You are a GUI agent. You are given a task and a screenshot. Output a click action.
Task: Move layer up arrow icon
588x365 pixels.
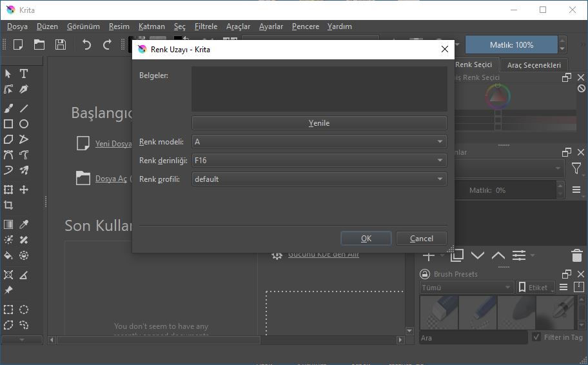point(498,256)
